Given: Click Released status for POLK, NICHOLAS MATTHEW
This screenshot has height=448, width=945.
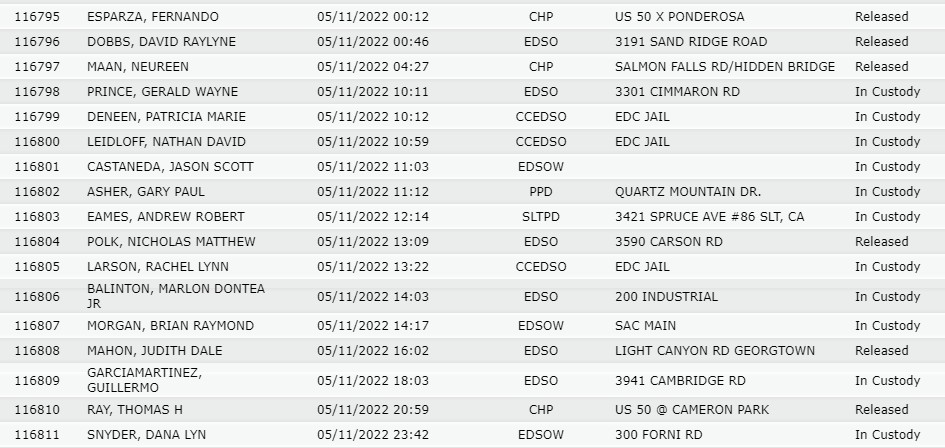Looking at the screenshot, I should (x=881, y=242).
